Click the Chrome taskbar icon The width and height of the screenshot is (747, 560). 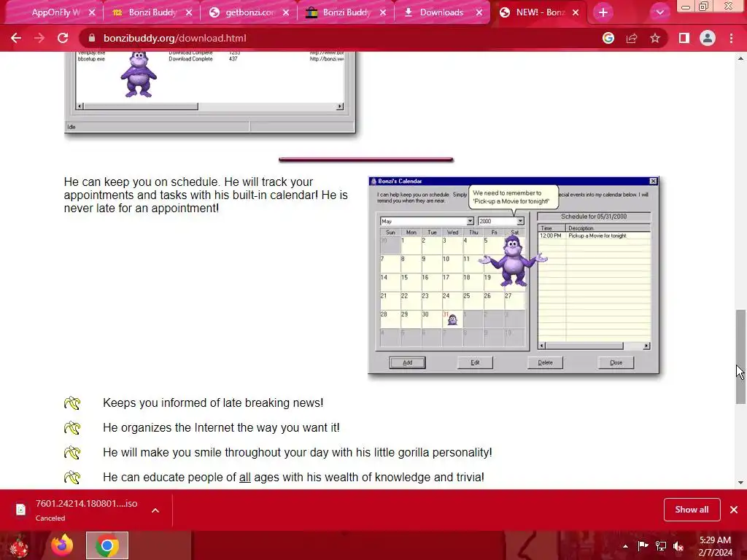[x=107, y=545]
